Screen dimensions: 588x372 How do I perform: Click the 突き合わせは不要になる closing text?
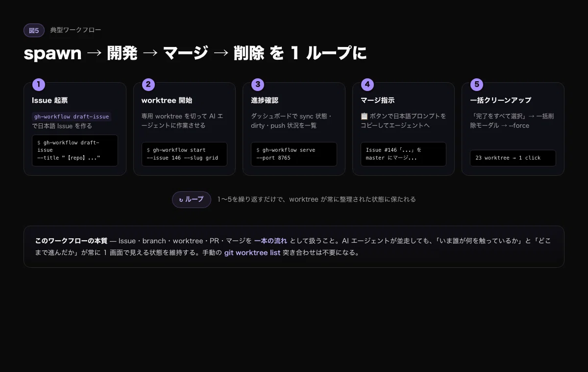(321, 253)
